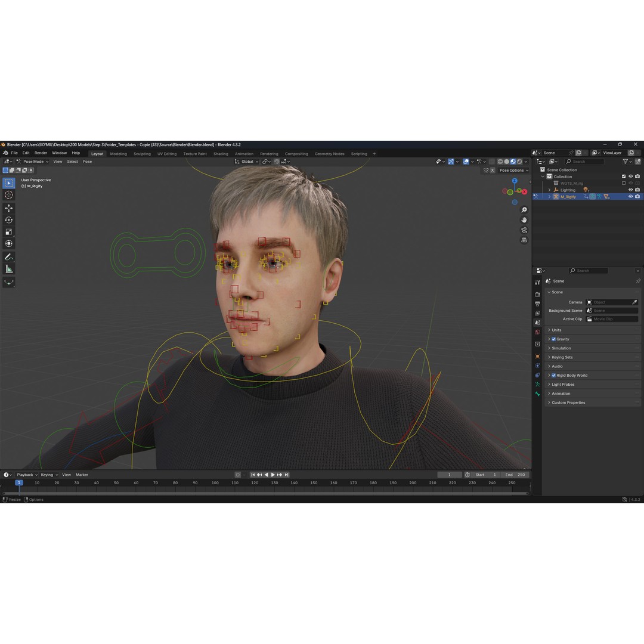Viewport: 644px width, 644px height.
Task: Click the Zoom viewport magnifier icon
Action: tap(524, 210)
